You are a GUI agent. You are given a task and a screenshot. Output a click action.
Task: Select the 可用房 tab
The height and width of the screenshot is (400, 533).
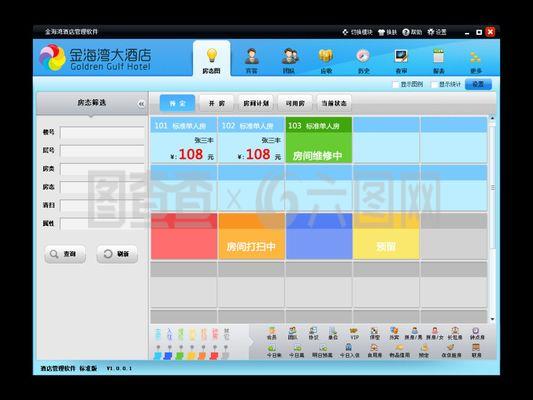point(295,103)
